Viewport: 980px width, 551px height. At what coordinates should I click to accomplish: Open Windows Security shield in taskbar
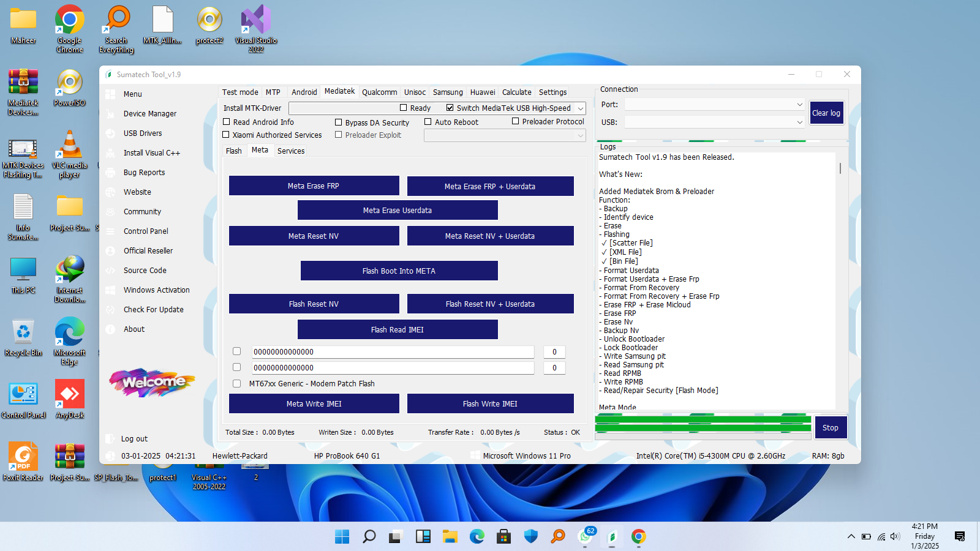[531, 537]
